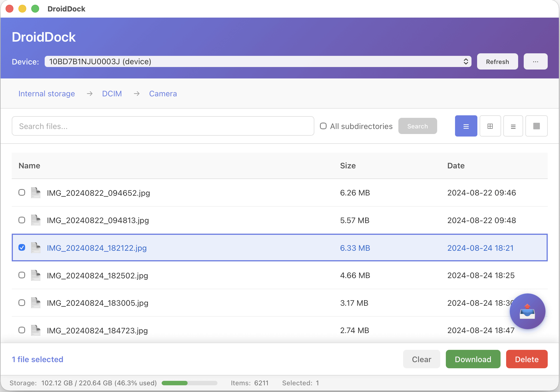Go to the DCIM breadcrumb folder
Image resolution: width=560 pixels, height=392 pixels.
click(112, 94)
